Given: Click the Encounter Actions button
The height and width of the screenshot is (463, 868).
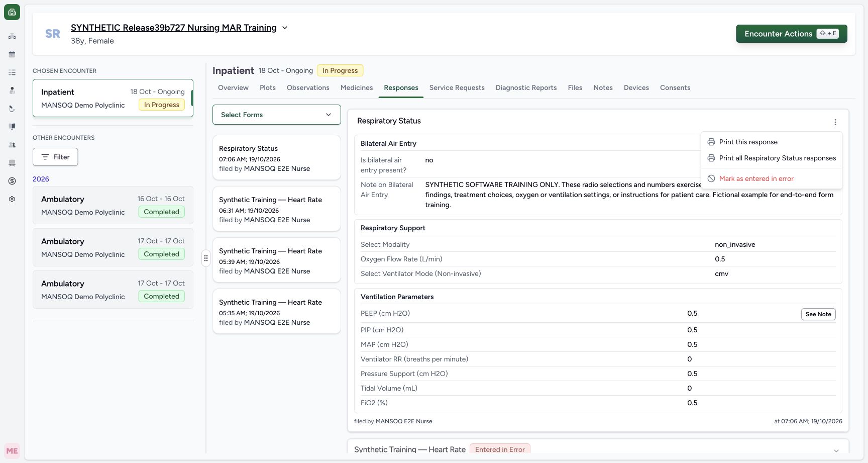Looking at the screenshot, I should (x=792, y=34).
